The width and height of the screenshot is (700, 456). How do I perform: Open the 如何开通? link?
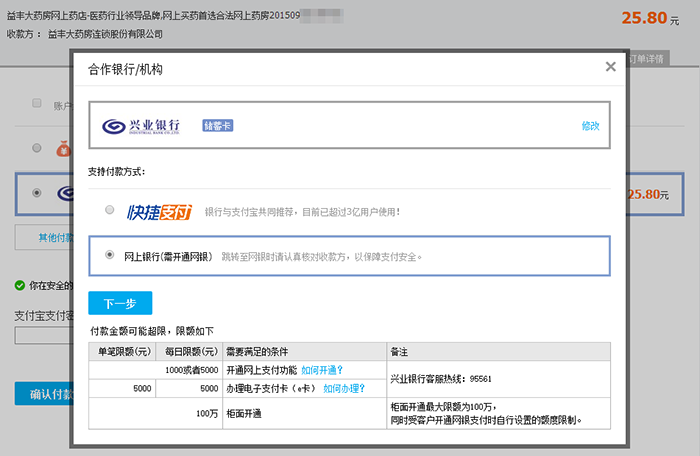tap(322, 370)
